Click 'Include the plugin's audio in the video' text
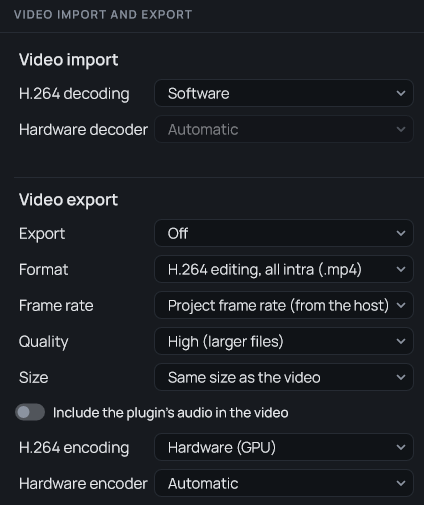 171,413
